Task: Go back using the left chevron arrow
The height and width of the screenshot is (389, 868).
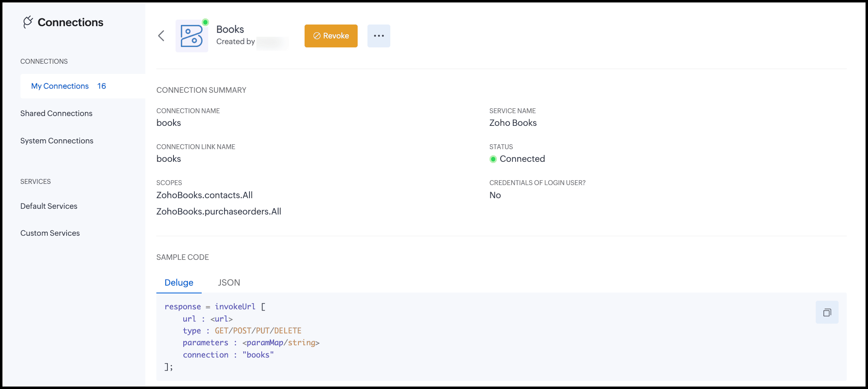Action: coord(161,36)
